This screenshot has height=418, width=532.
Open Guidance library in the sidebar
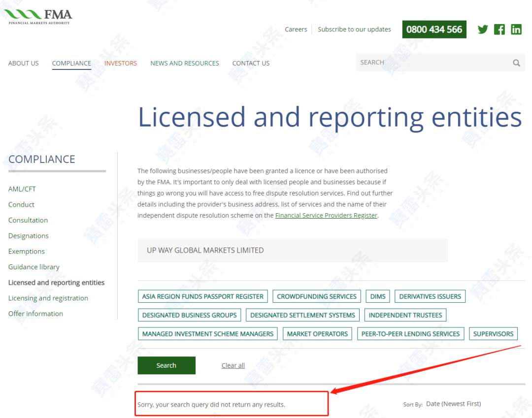(34, 267)
